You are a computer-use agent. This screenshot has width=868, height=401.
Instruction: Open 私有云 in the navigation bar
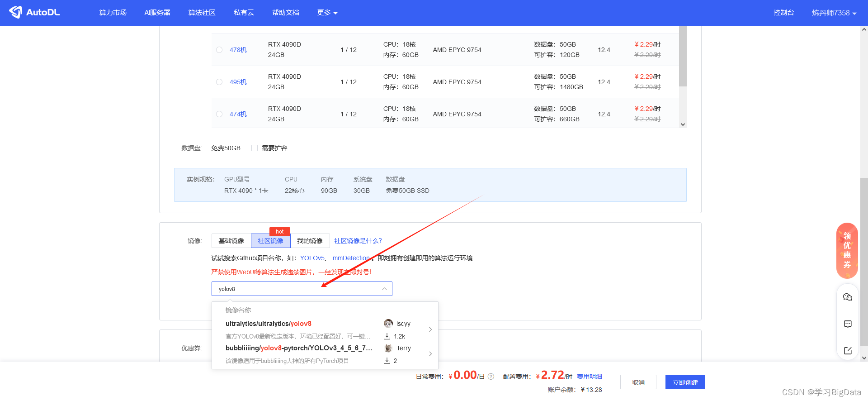click(244, 13)
